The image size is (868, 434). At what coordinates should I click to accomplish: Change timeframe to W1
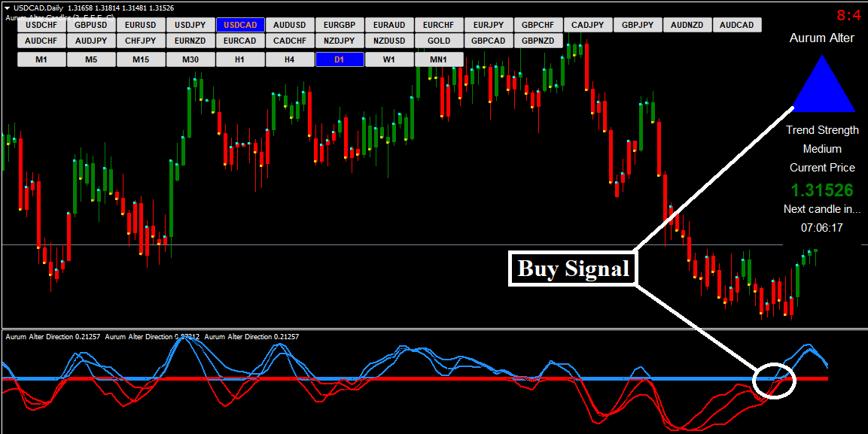pyautogui.click(x=389, y=59)
